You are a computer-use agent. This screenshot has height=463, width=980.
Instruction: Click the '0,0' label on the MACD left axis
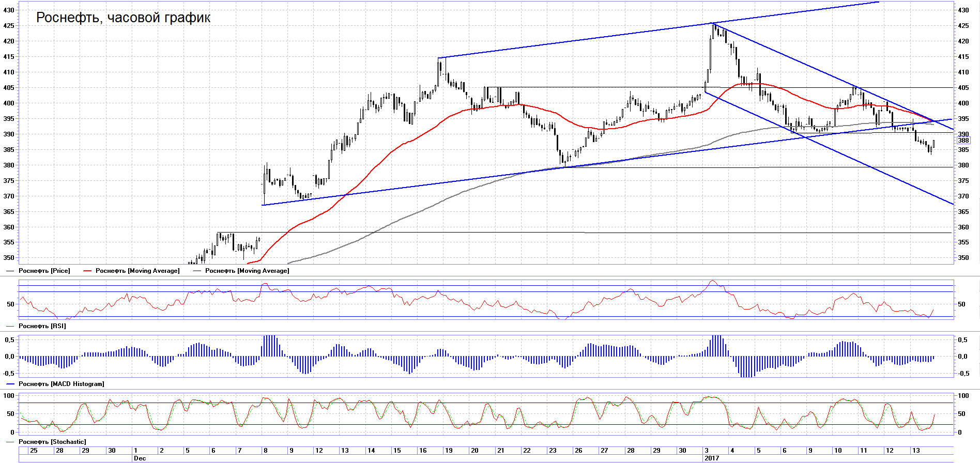pyautogui.click(x=9, y=357)
